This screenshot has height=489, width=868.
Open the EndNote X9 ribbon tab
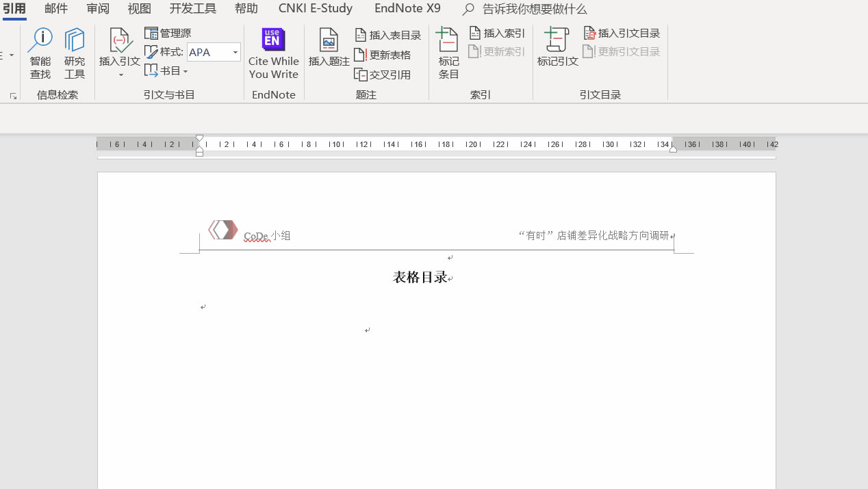click(407, 9)
